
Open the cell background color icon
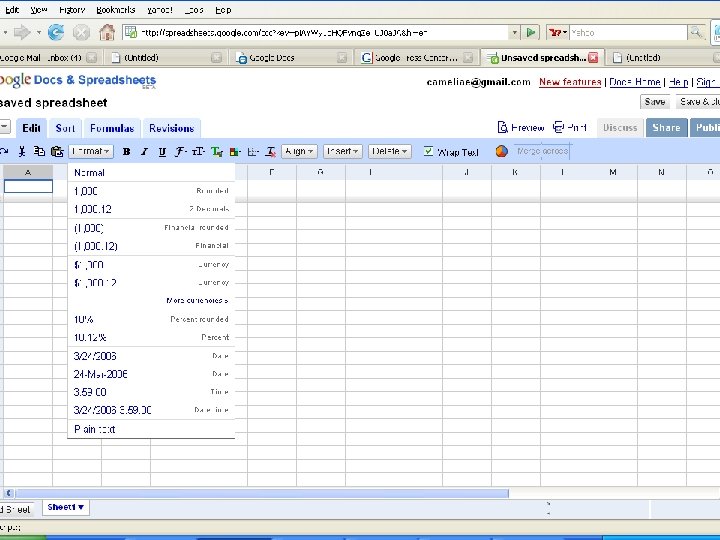click(x=235, y=152)
